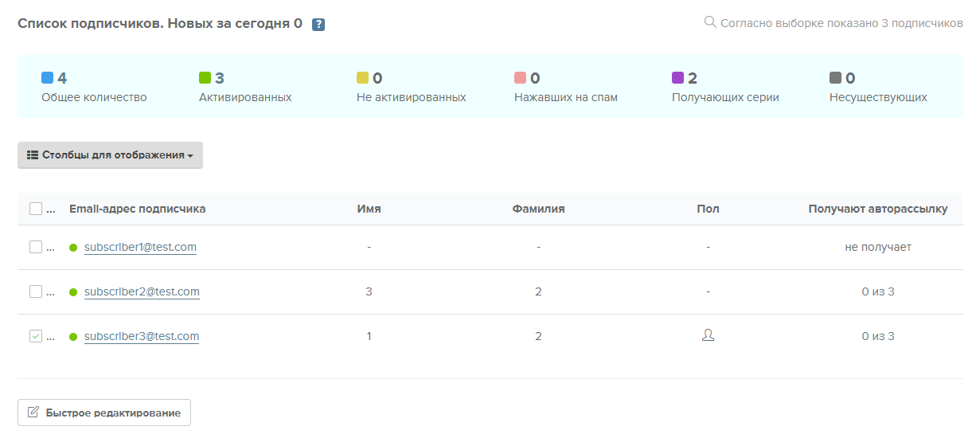Image resolution: width=980 pixels, height=442 pixels.
Task: Check the box for subscriber1@test.com
Action: click(x=36, y=247)
